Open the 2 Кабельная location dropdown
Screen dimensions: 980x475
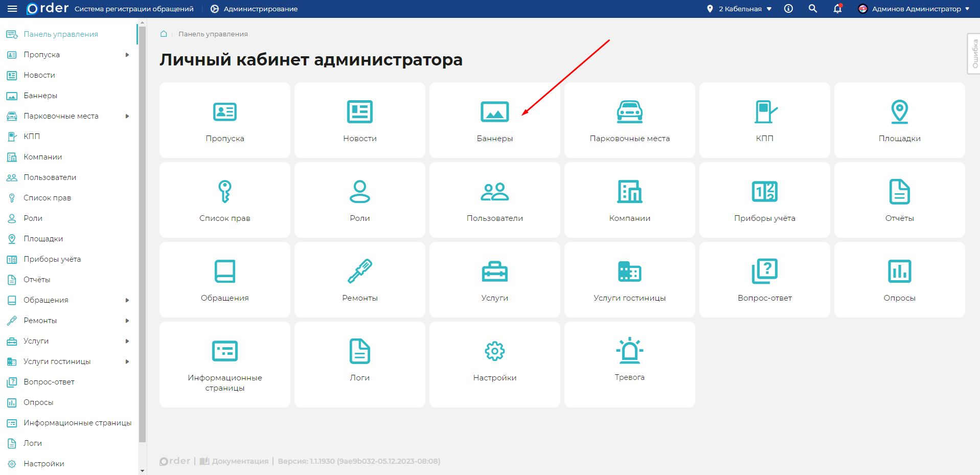(740, 9)
